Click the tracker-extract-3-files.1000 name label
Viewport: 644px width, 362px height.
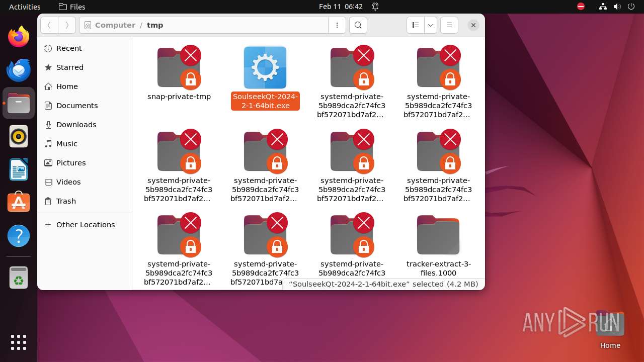pos(439,268)
